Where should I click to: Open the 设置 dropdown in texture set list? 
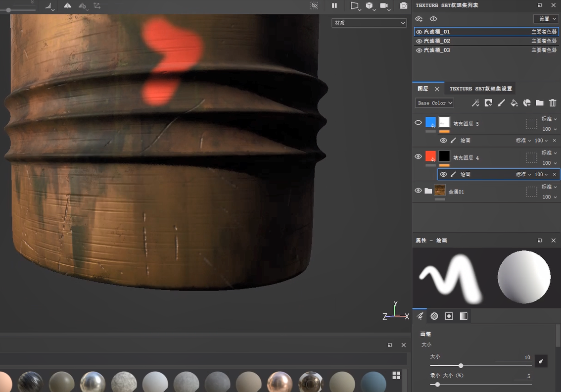pyautogui.click(x=546, y=19)
